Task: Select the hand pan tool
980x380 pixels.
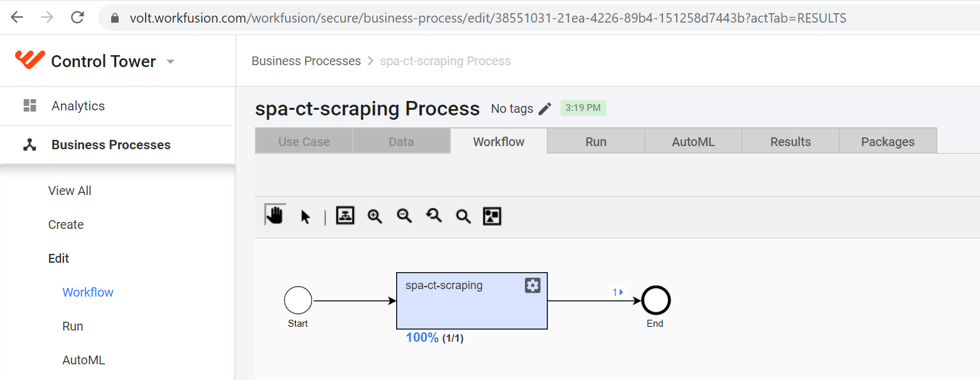Action: click(275, 215)
